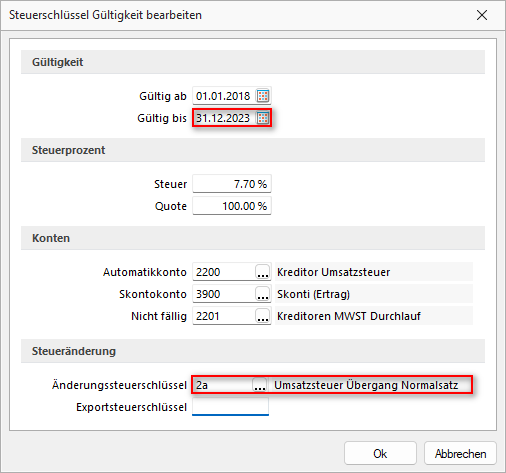Screen dimensions: 506x473
Task: Focus the empty Exportsteuerschlüssel field
Action: coord(230,407)
